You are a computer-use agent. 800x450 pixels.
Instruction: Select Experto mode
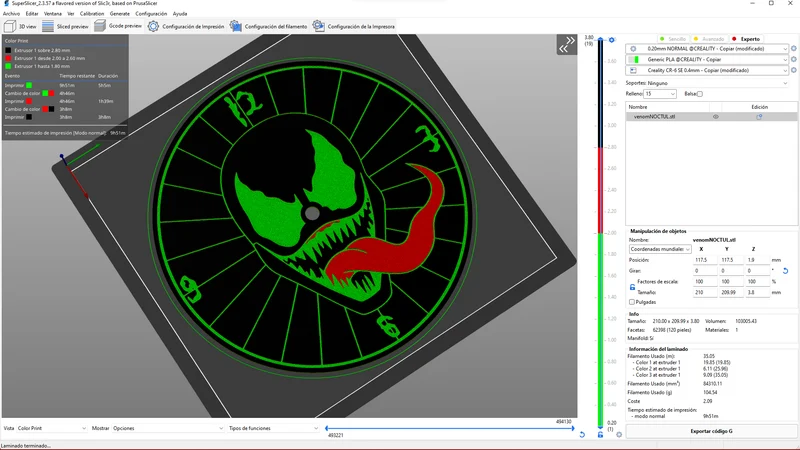[x=746, y=39]
